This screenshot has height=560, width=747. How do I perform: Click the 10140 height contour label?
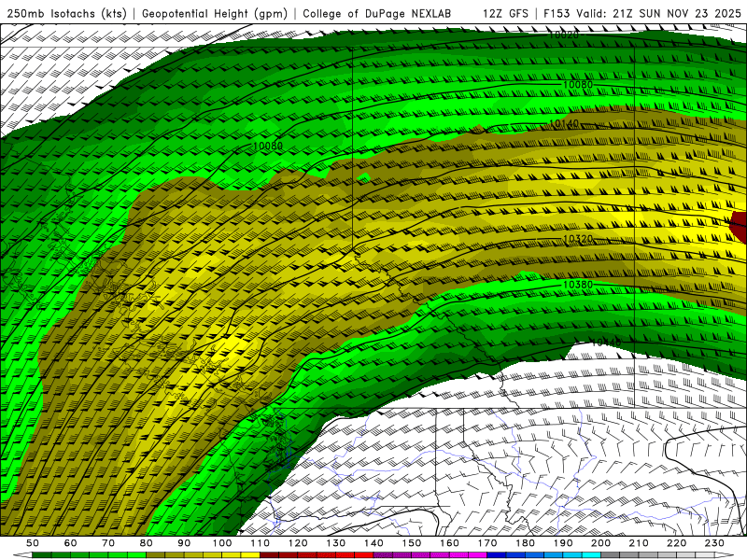click(564, 124)
